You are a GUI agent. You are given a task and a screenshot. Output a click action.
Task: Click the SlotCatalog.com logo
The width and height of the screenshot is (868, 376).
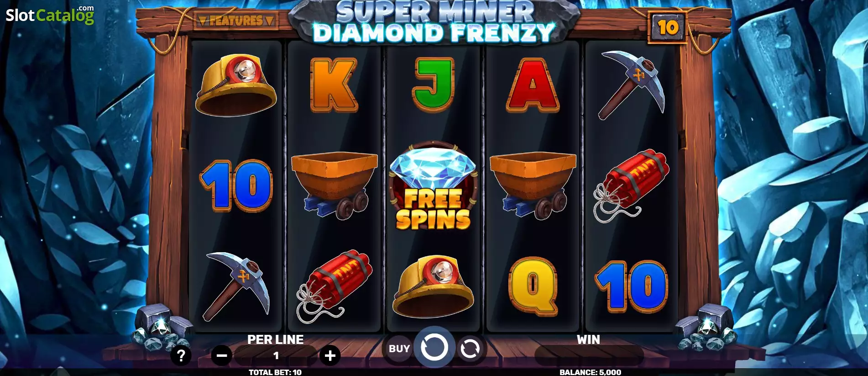point(50,15)
